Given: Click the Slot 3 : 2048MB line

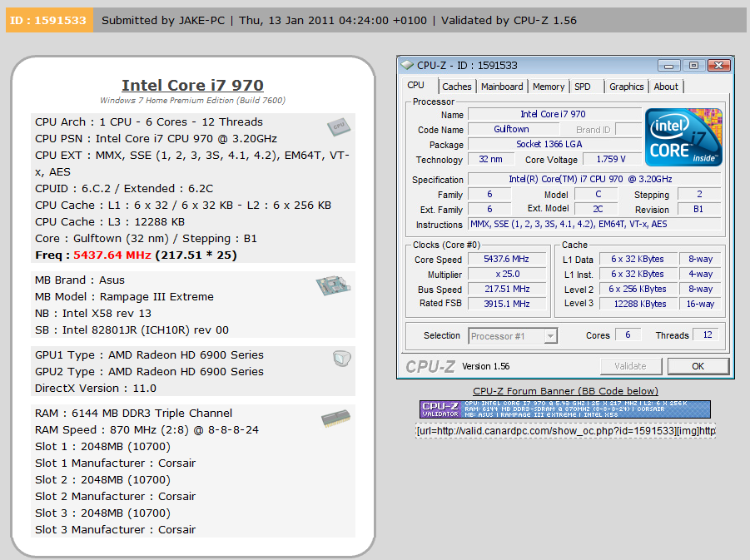Looking at the screenshot, I should [x=102, y=513].
